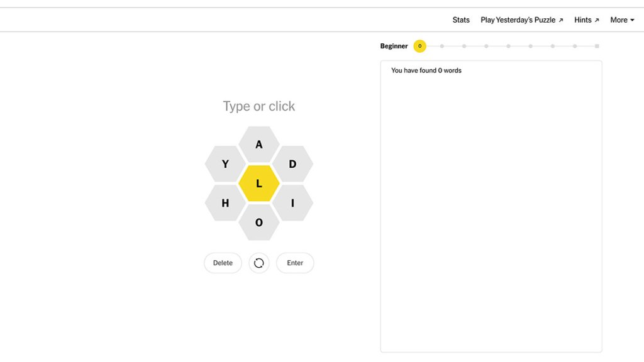The width and height of the screenshot is (644, 362).
Task: Open Play Yesterday's Puzzle link
Action: (521, 20)
